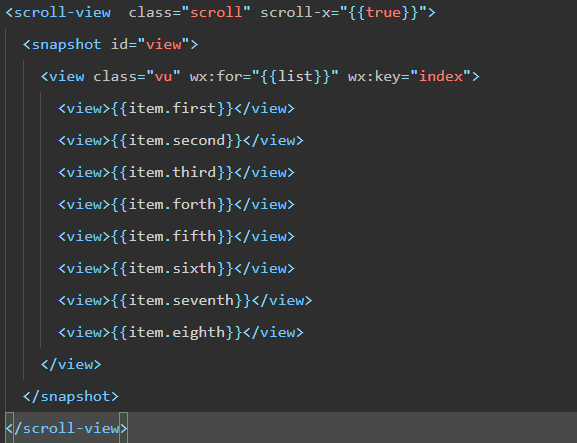Click the class value "vu"
Viewport: 577px width, 443px height.
pos(163,77)
